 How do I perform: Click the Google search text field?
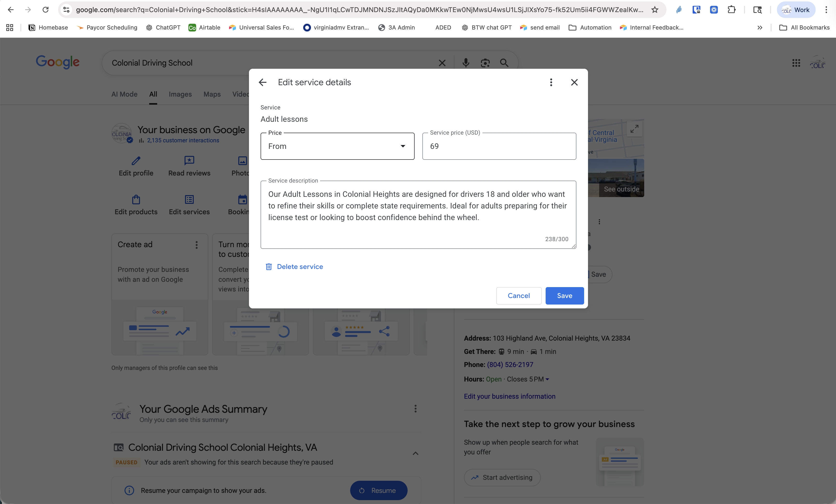pyautogui.click(x=271, y=63)
